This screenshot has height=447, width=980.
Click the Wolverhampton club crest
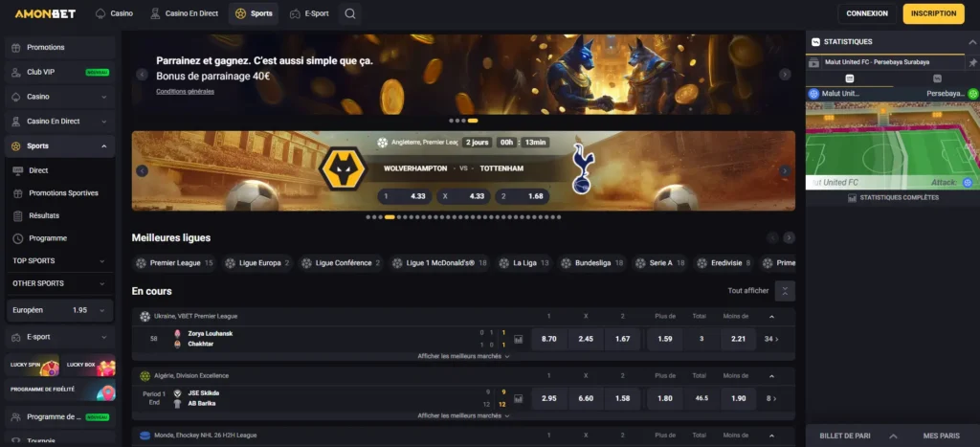[343, 168]
